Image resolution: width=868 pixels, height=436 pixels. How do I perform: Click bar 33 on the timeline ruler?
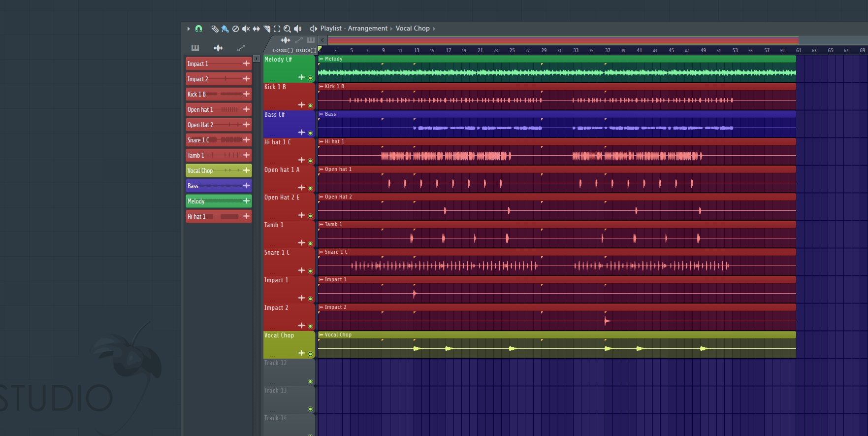(576, 50)
